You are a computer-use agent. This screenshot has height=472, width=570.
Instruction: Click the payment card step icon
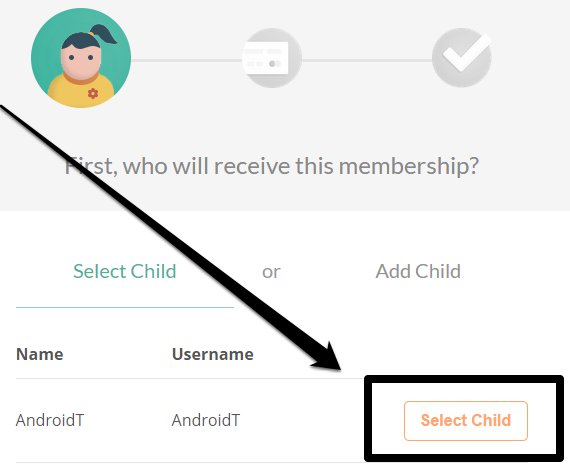(x=272, y=58)
